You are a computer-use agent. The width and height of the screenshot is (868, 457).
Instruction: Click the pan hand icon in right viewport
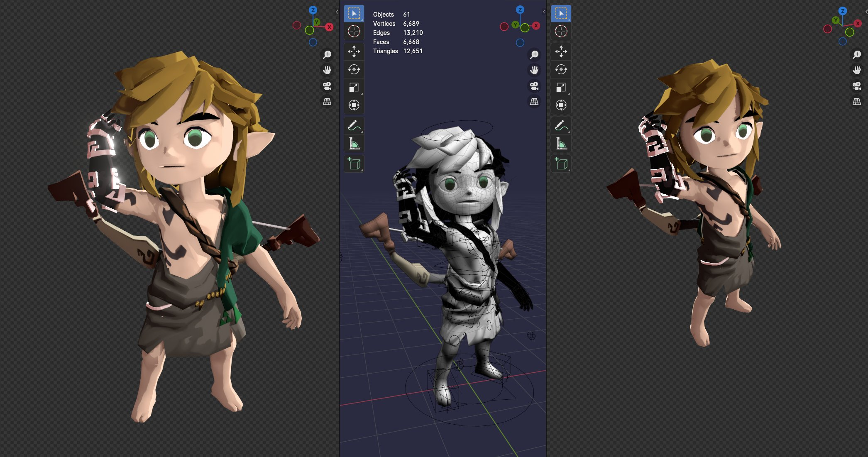(x=856, y=70)
